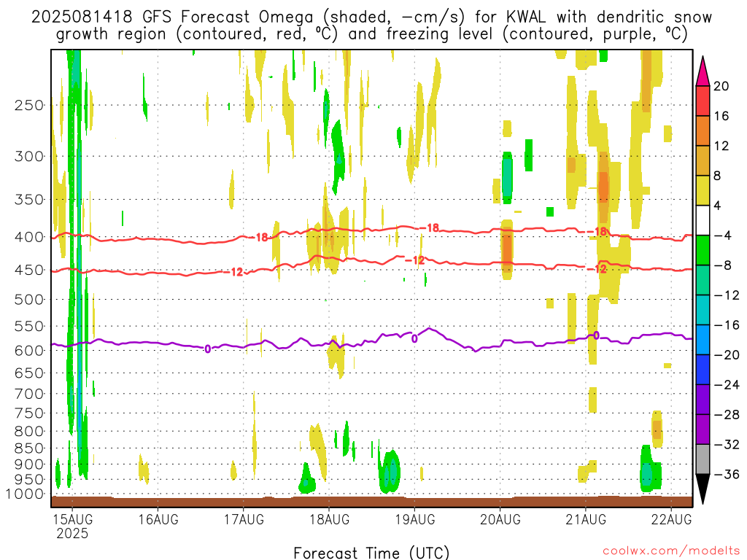The height and width of the screenshot is (560, 747).
Task: Select the 500 pressure level label
Action: (x=29, y=300)
